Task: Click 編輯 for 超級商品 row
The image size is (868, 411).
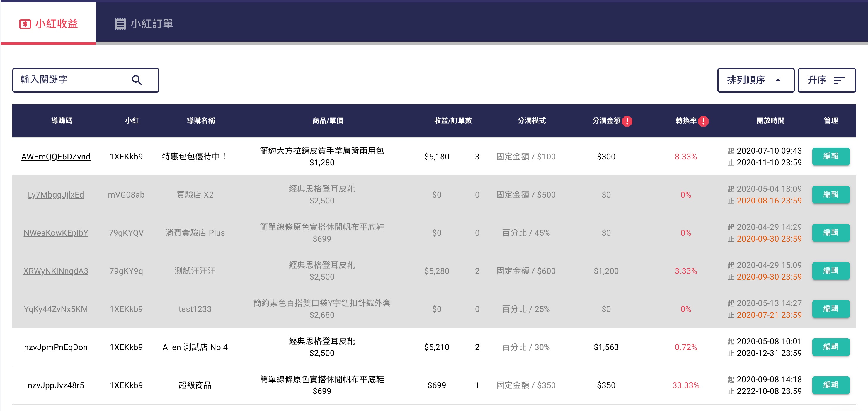Action: click(830, 385)
